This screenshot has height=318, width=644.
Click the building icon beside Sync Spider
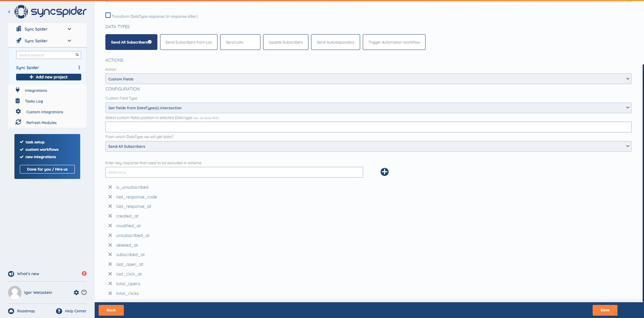point(19,29)
